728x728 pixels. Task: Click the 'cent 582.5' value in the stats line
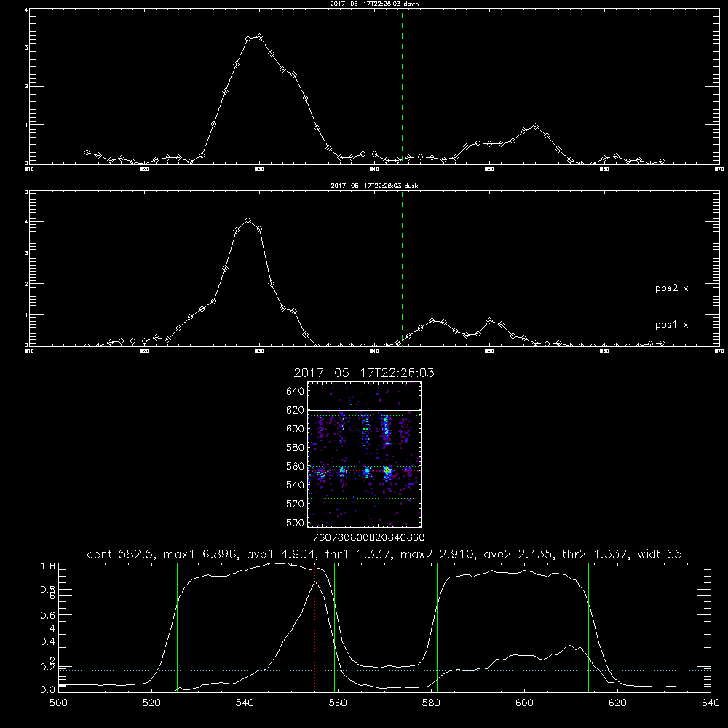pyautogui.click(x=122, y=554)
